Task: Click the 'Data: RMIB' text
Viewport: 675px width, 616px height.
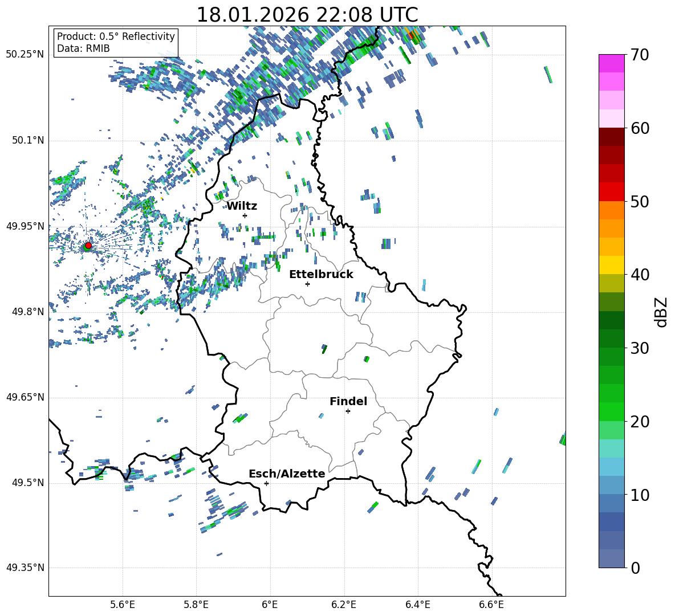Action: click(x=83, y=48)
